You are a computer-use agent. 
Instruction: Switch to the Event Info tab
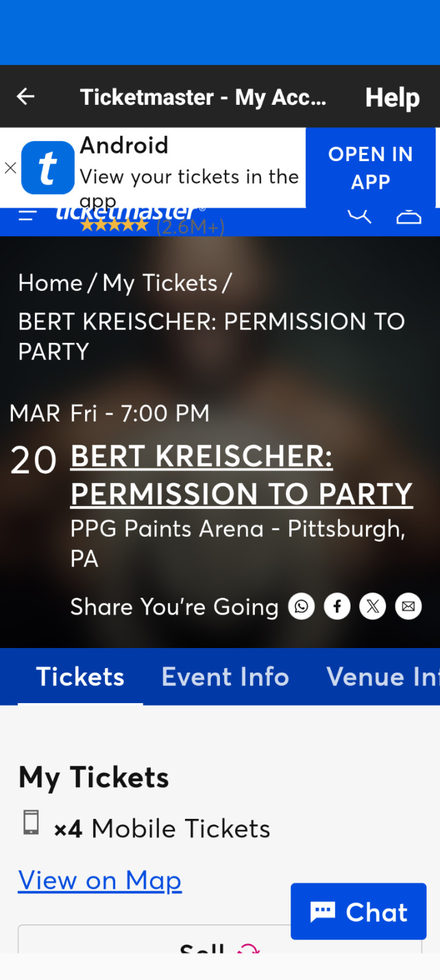click(226, 677)
